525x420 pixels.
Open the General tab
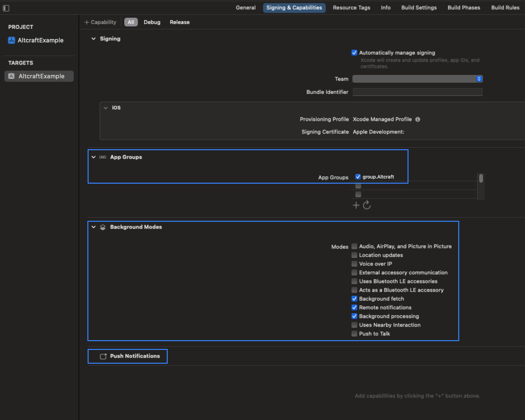246,8
